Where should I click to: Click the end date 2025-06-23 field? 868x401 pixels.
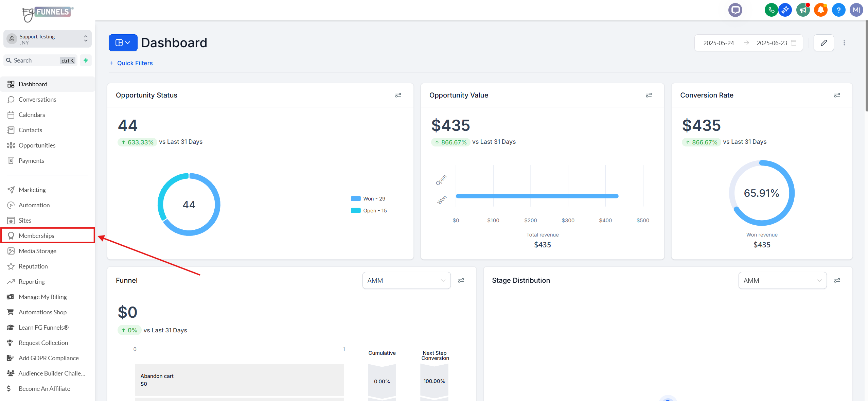tap(772, 43)
